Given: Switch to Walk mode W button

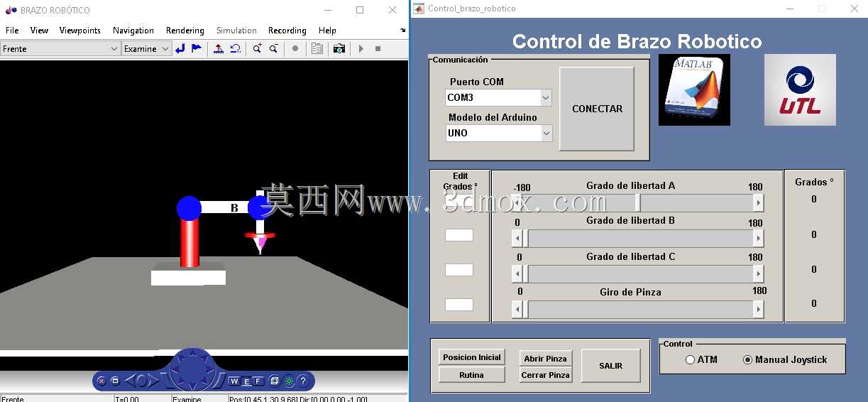Looking at the screenshot, I should point(234,381).
